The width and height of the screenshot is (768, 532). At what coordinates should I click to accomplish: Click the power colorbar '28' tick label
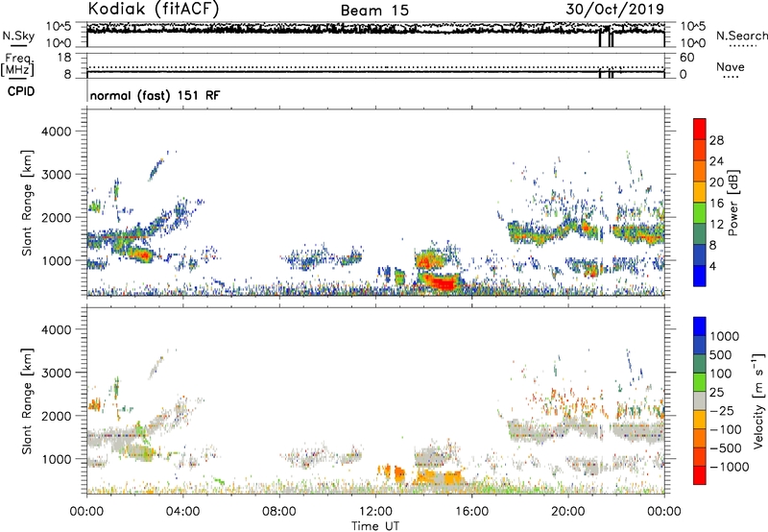pos(716,140)
